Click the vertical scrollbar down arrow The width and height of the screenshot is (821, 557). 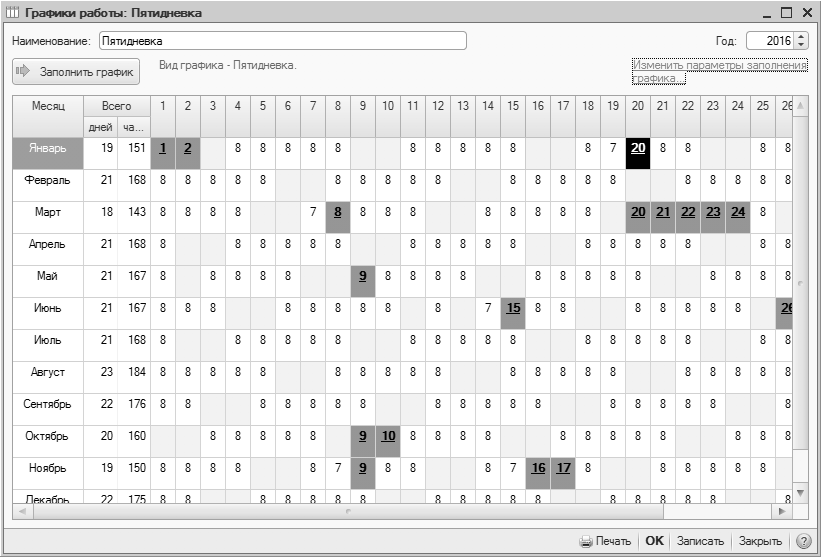coord(799,493)
